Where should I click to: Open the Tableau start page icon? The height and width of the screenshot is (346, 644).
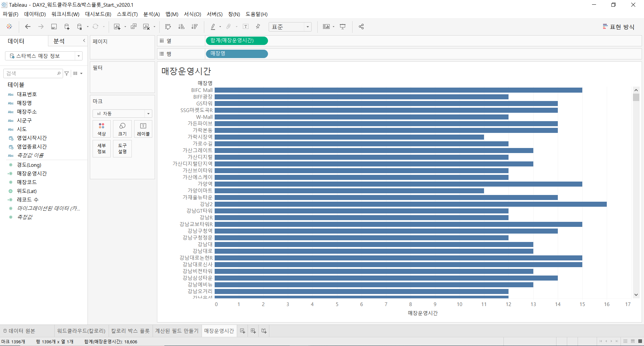click(9, 27)
